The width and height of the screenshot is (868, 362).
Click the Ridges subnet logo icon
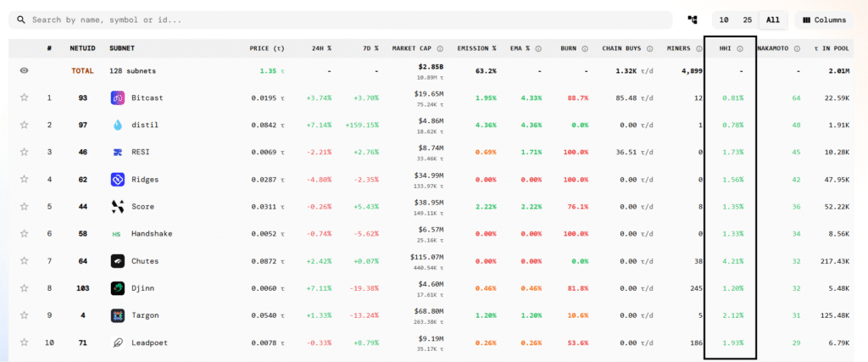coord(118,180)
